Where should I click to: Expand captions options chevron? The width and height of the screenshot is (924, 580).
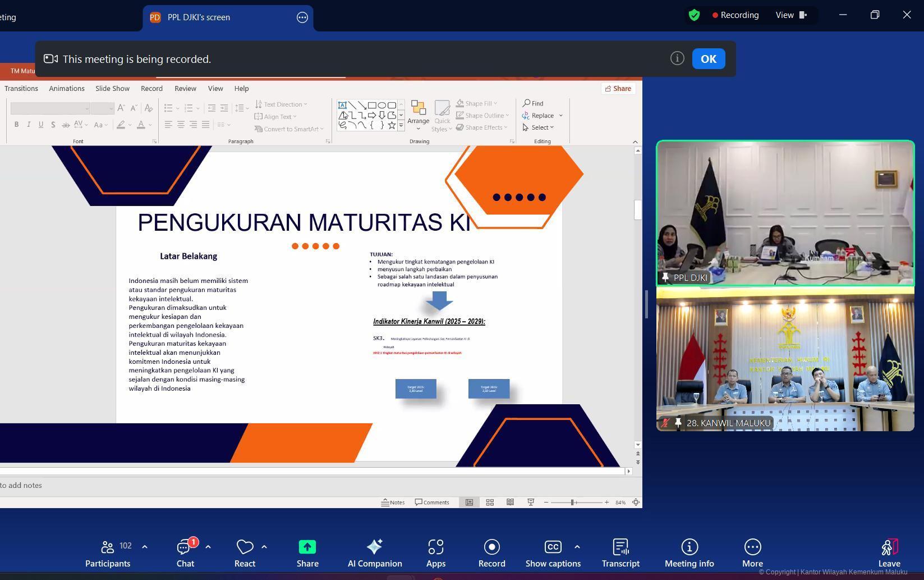coord(577,547)
